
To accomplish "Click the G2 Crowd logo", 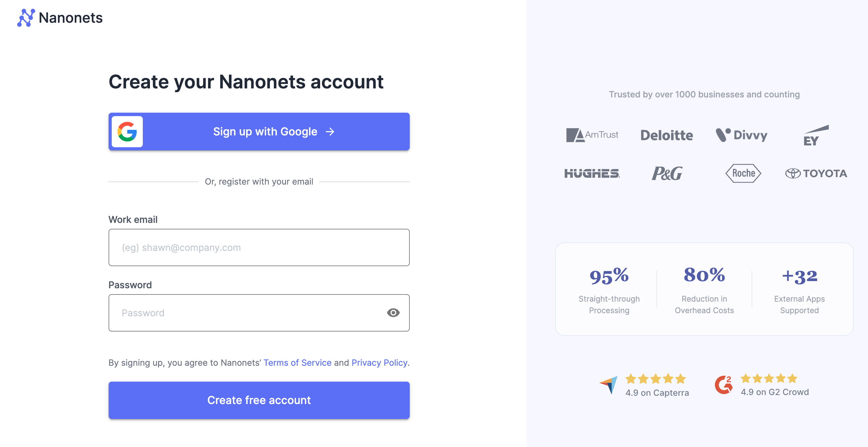I will (x=723, y=385).
